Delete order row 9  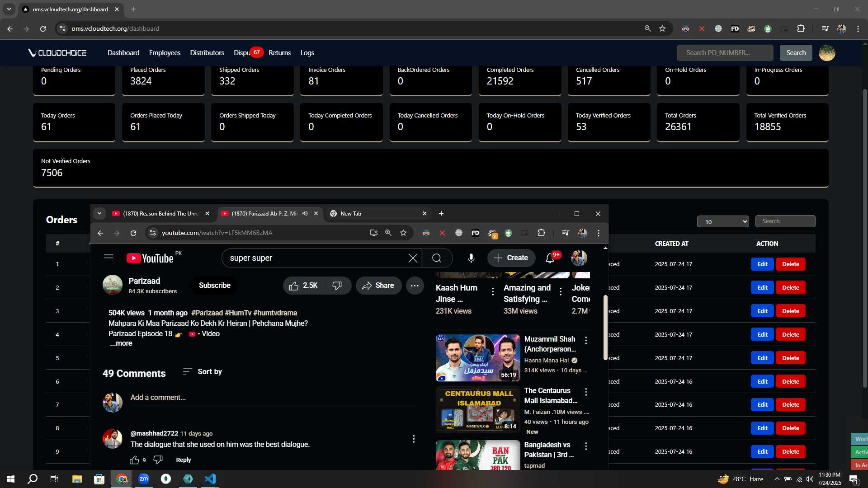click(791, 452)
